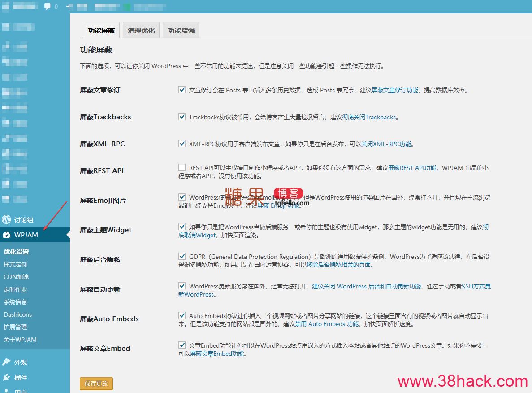This screenshot has height=393, width=532.
Task: Open the 屏蔽REST API功能 link
Action: coord(412,167)
